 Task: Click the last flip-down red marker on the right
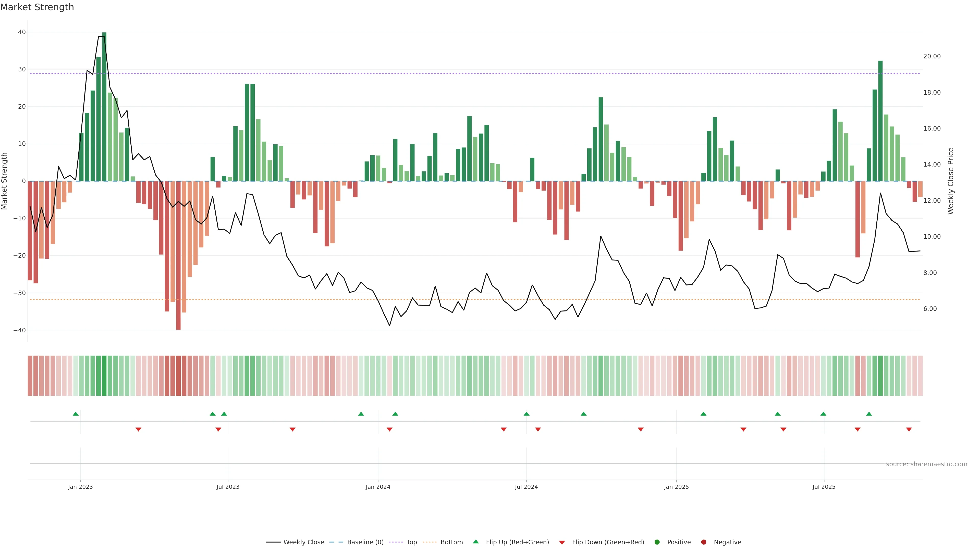point(909,429)
